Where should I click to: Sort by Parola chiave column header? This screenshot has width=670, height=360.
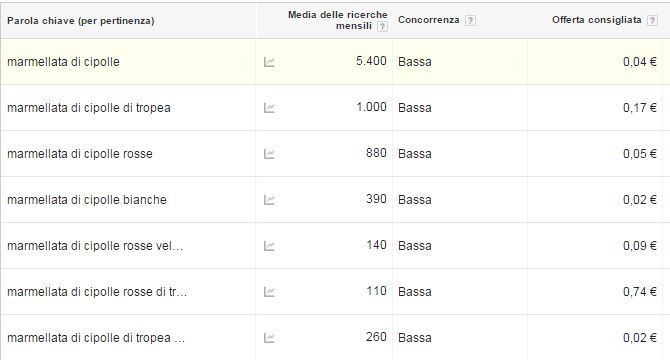(81, 20)
